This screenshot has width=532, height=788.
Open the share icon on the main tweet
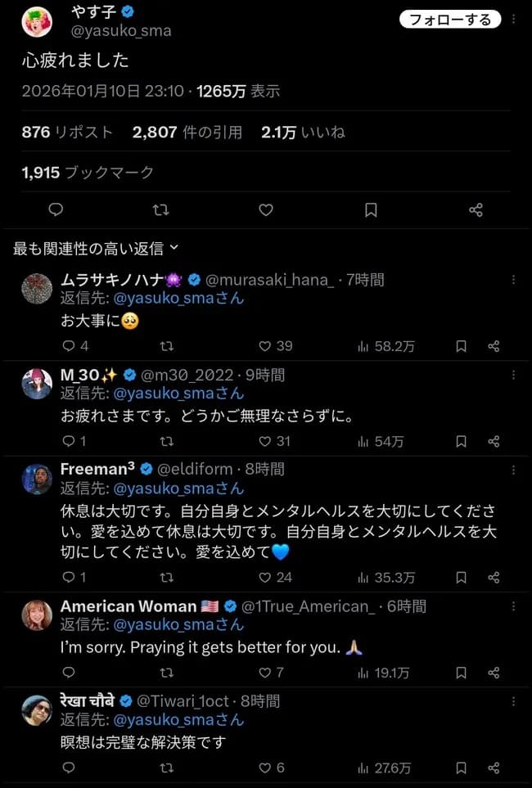pos(476,210)
